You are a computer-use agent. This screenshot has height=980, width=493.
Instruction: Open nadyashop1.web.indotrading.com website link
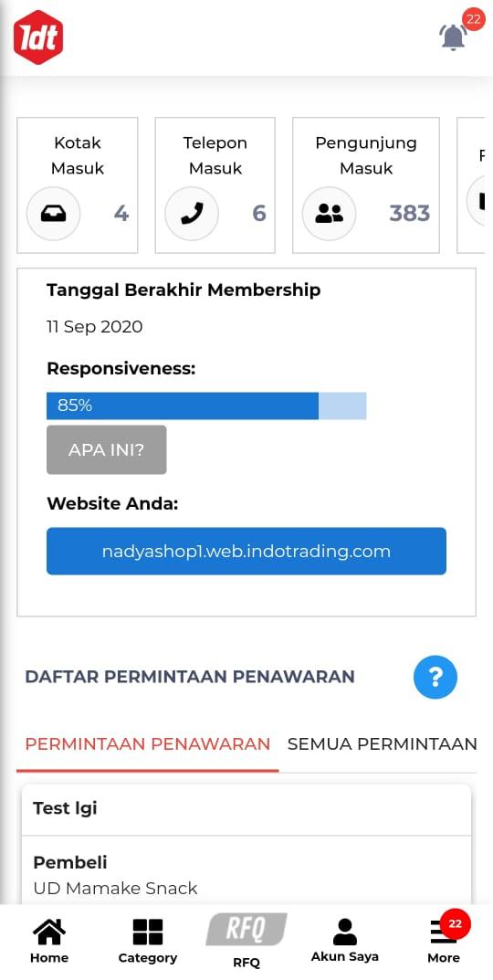point(246,552)
